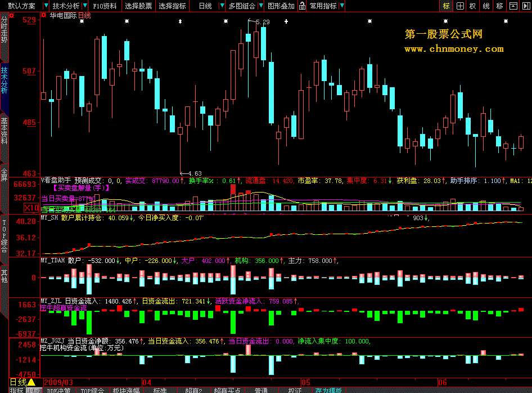Select the 标准 template tab
The height and width of the screenshot is (393, 532).
click(x=160, y=390)
